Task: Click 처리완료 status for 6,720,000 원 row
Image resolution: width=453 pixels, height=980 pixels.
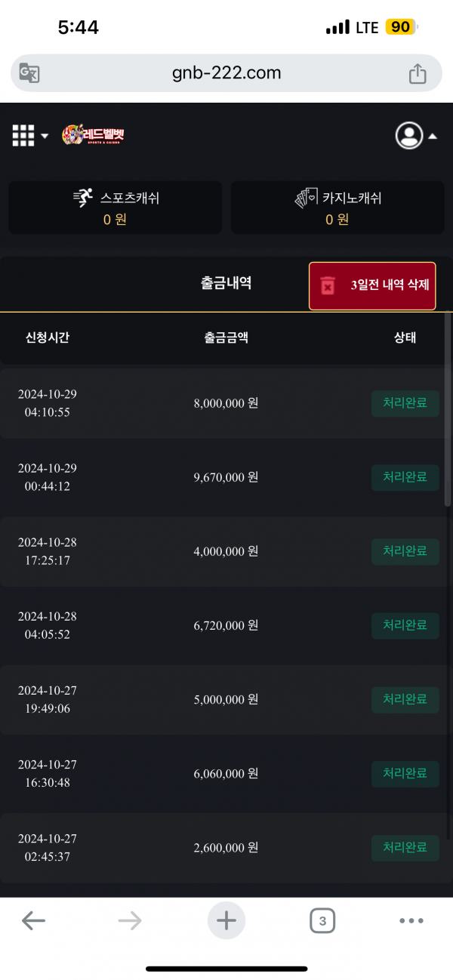Action: pos(405,625)
